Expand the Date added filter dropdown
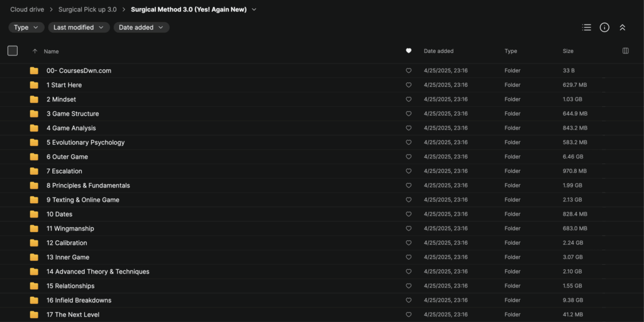This screenshot has width=644, height=322. coord(141,28)
